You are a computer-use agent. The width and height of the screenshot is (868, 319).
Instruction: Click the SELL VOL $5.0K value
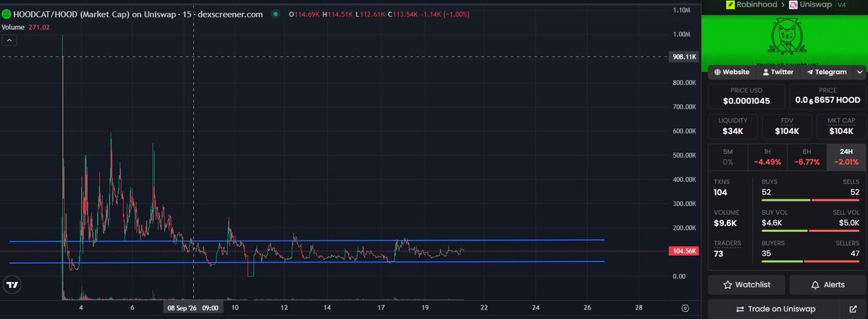click(x=849, y=223)
